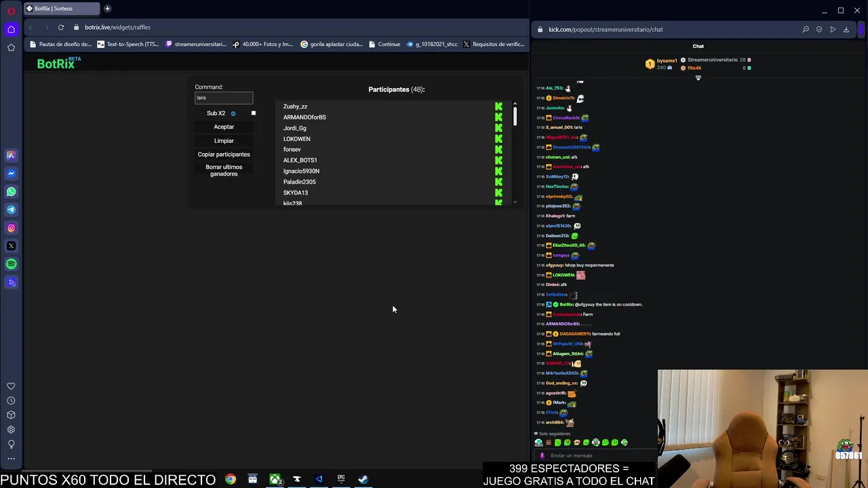Select participant Jordi_Gg
The width and height of the screenshot is (868, 488).
294,128
